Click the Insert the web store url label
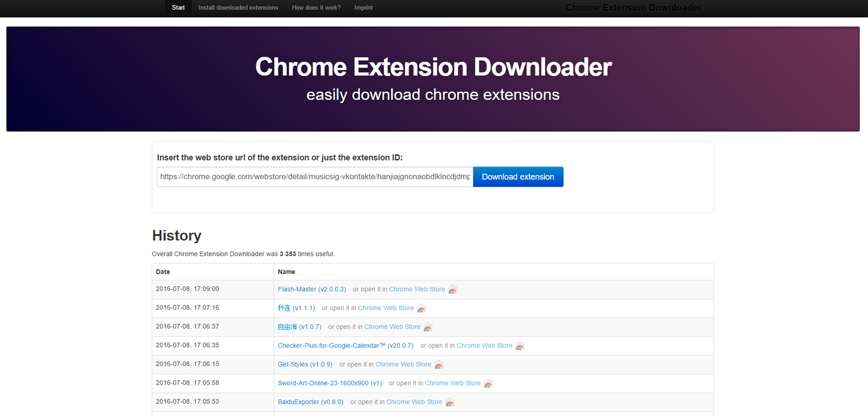Screen dimensions: 868x416 click(x=280, y=158)
